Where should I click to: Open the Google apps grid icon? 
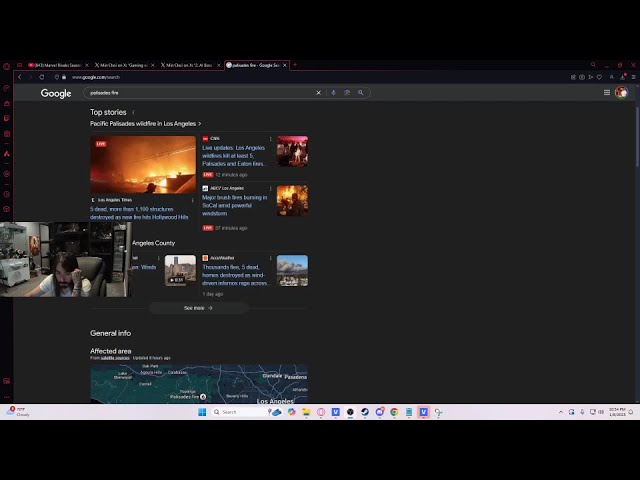coord(606,93)
